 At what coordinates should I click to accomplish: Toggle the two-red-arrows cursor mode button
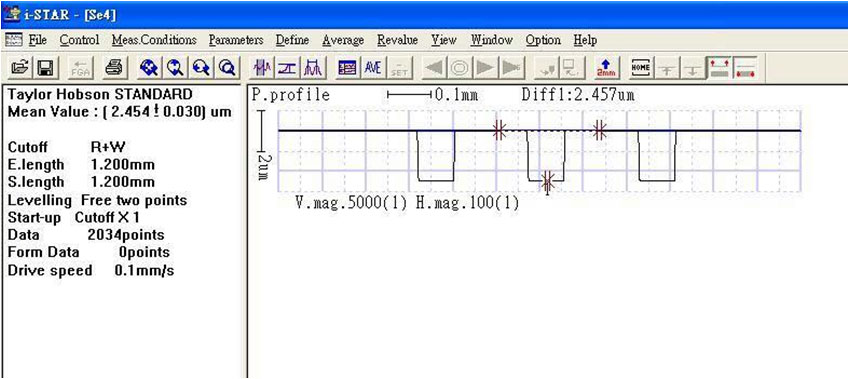(720, 67)
